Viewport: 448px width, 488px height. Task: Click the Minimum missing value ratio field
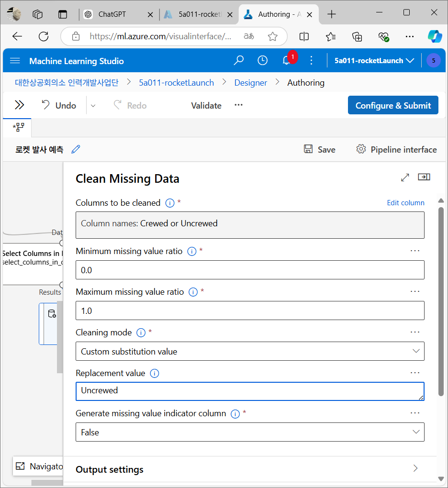coord(250,270)
